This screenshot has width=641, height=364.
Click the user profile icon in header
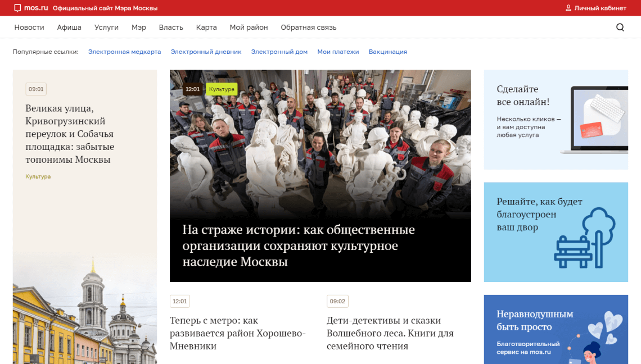(568, 8)
